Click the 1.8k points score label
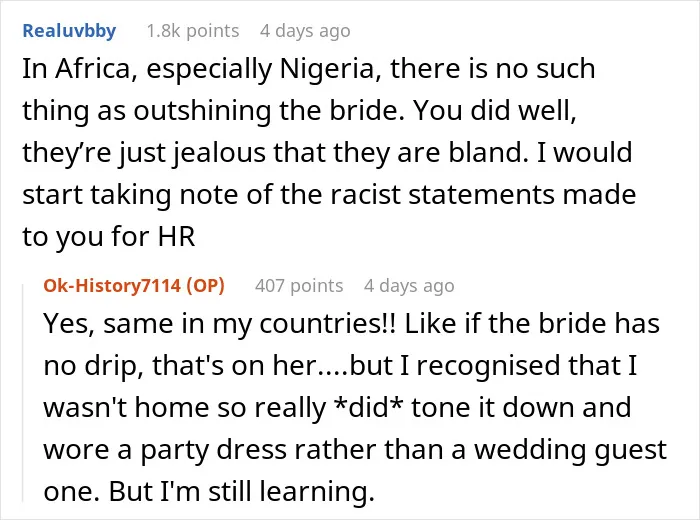Image resolution: width=700 pixels, height=520 pixels. 193,31
